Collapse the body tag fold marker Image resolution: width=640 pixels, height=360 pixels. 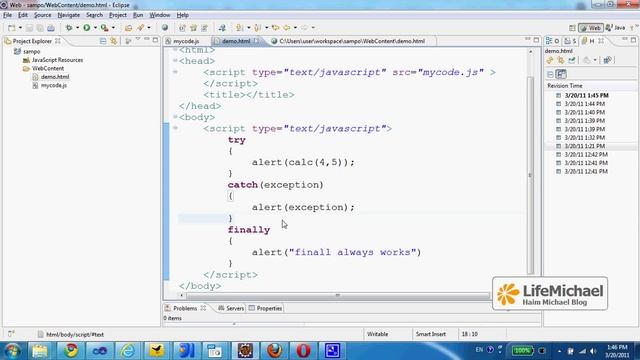[175, 117]
